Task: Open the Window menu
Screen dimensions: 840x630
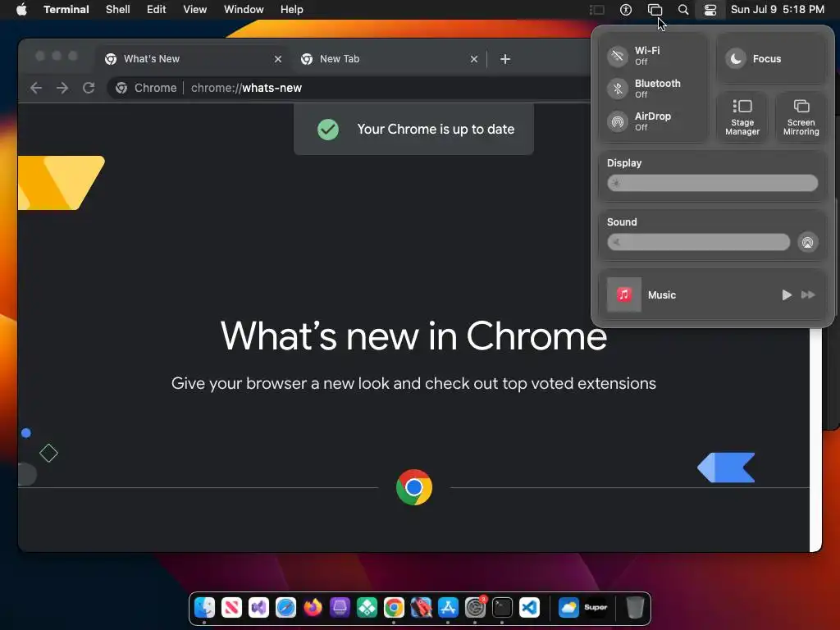Action: click(244, 10)
